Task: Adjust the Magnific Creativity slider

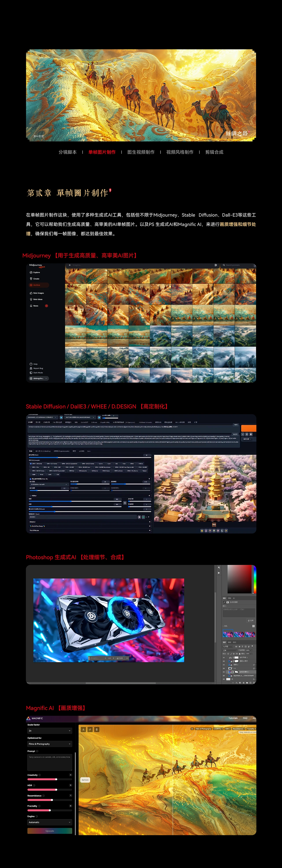Action: click(x=50, y=779)
